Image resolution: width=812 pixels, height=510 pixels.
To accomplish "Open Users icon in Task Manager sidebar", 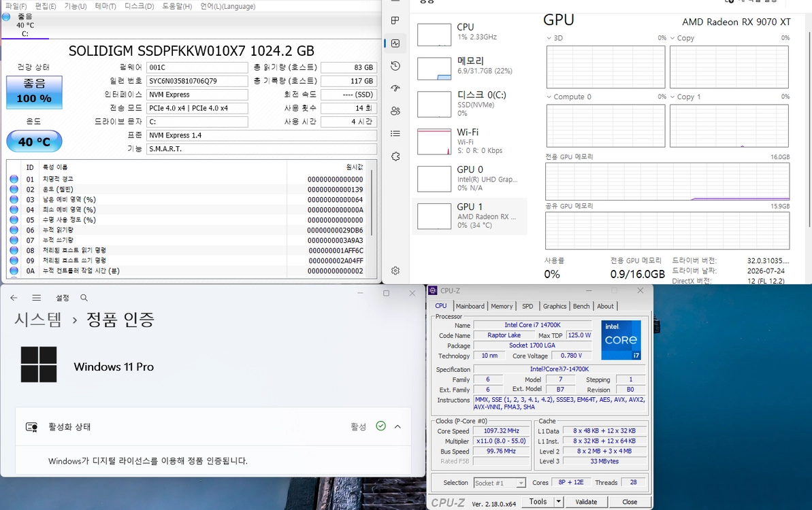I will coord(395,111).
